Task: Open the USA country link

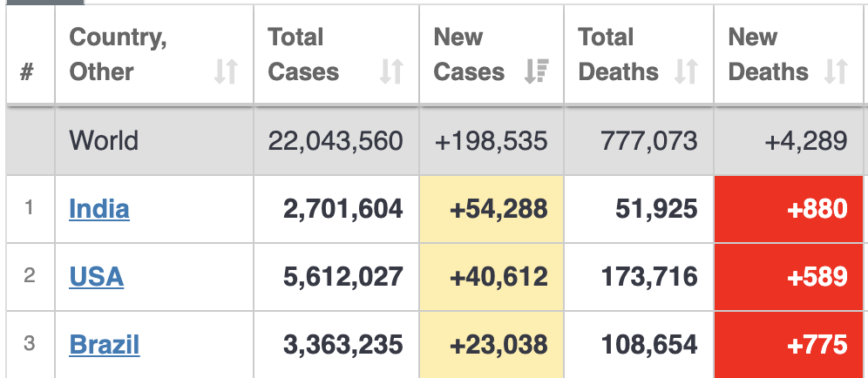Action: tap(96, 277)
